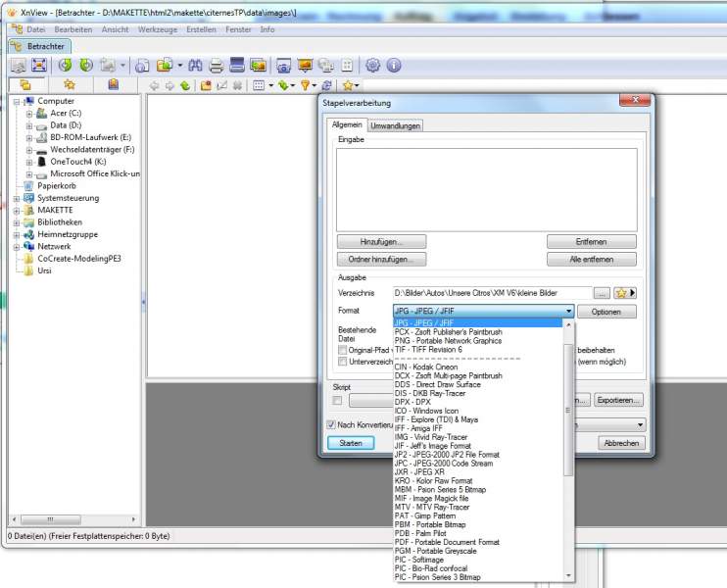Expand the Data (D:) drive node
This screenshot has width=727, height=588.
pos(29,125)
